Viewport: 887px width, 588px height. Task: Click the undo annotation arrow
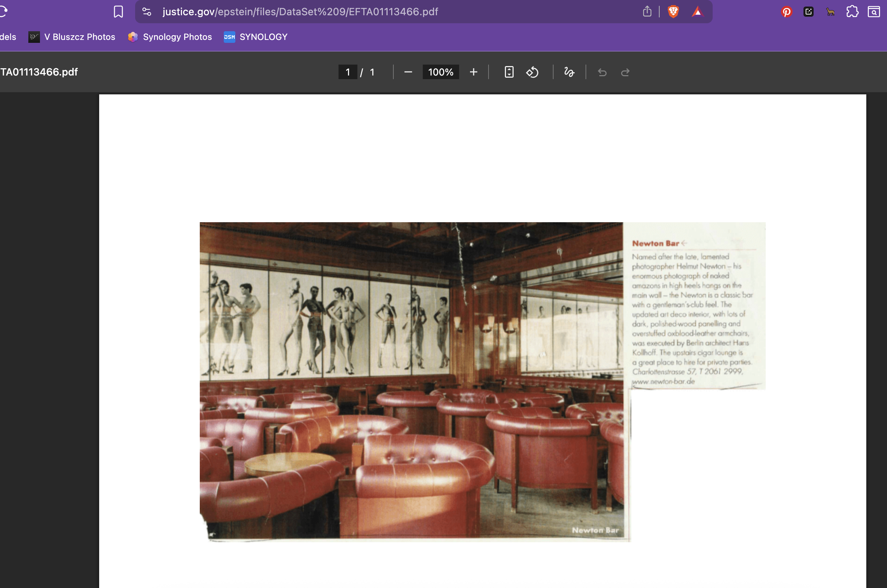[x=602, y=72]
